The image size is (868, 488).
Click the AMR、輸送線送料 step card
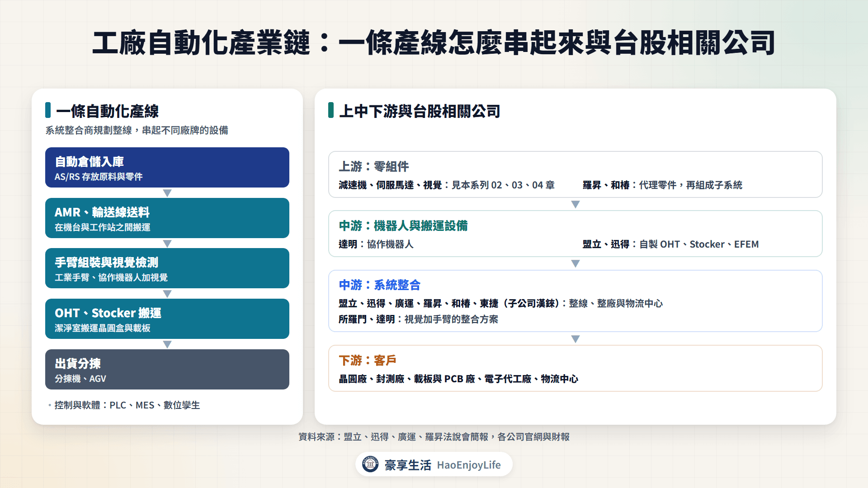click(x=167, y=218)
